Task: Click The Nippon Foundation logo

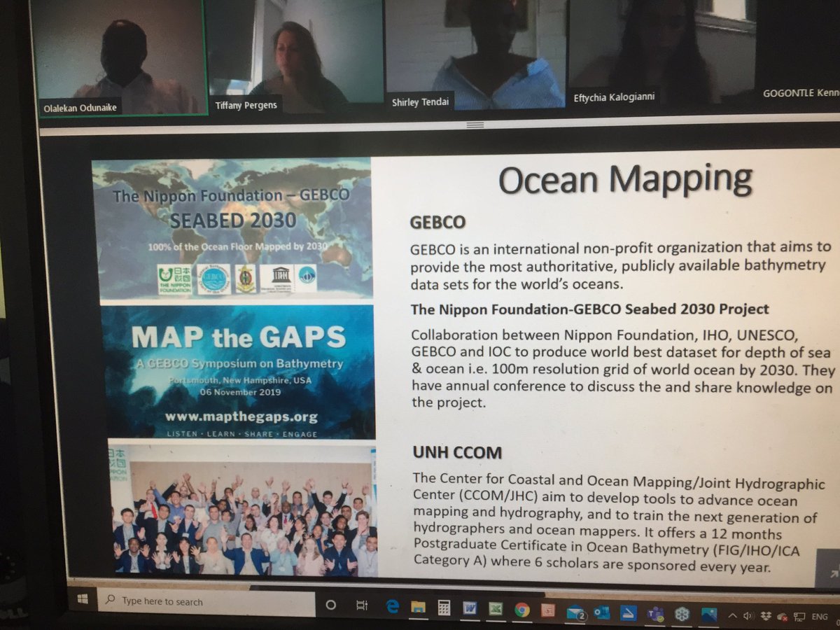Action: click(174, 278)
